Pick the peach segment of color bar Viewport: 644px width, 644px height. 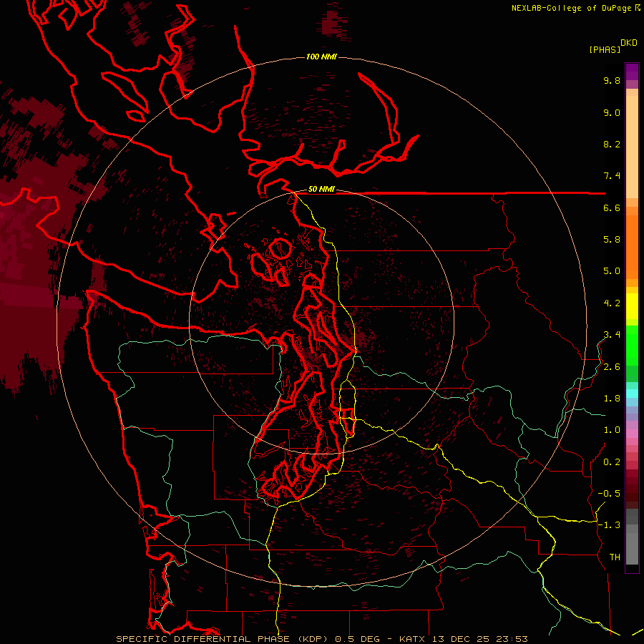(x=632, y=148)
